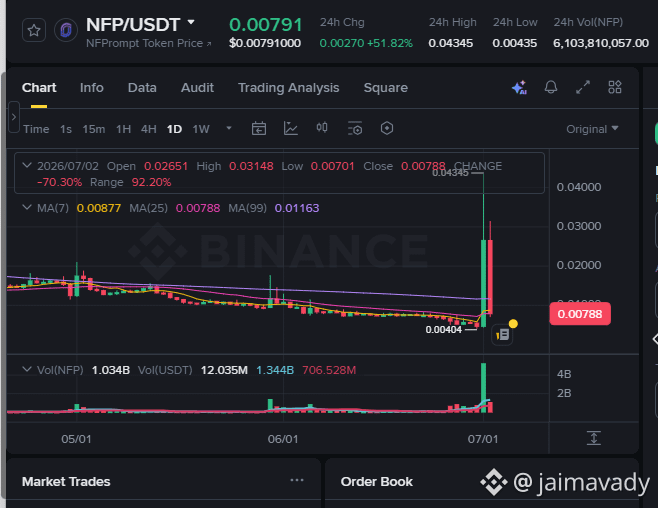
Task: Click the NFPrompt token logo icon
Action: pos(66,30)
